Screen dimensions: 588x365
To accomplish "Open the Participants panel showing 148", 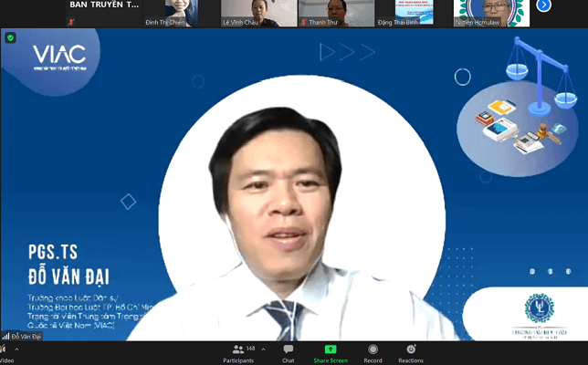I will [238, 354].
